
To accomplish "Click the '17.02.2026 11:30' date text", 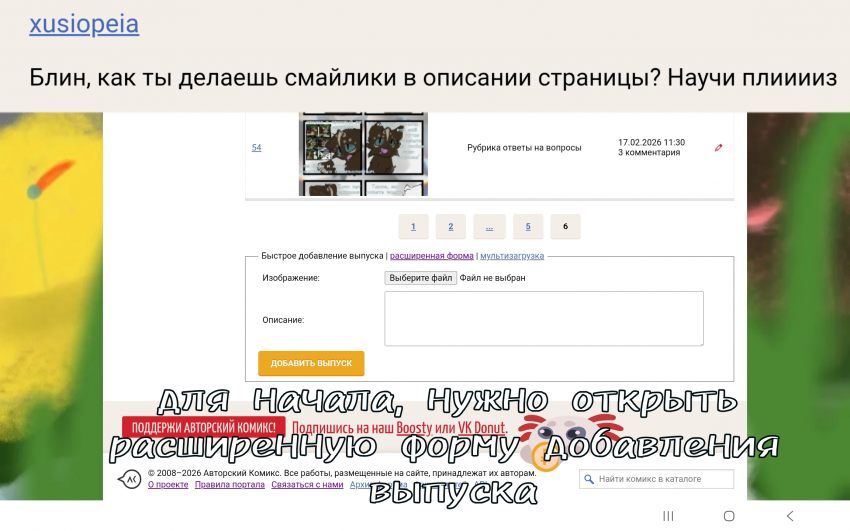I will tap(652, 143).
